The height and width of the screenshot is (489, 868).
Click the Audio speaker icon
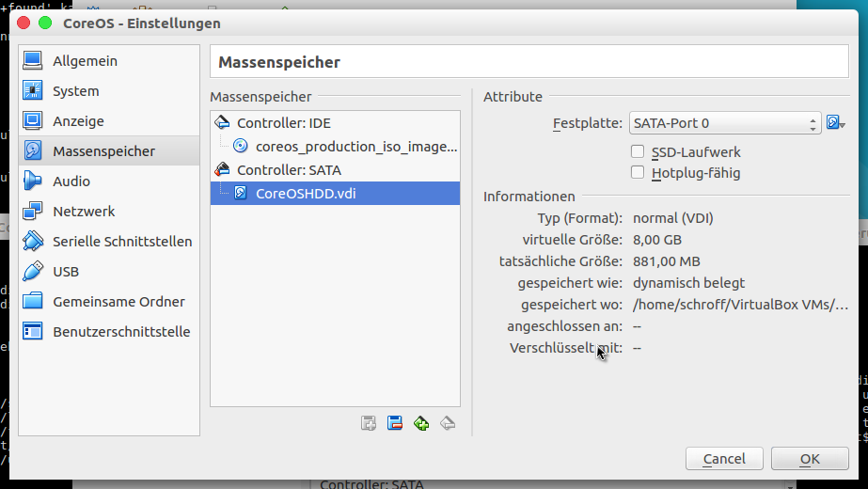point(33,181)
